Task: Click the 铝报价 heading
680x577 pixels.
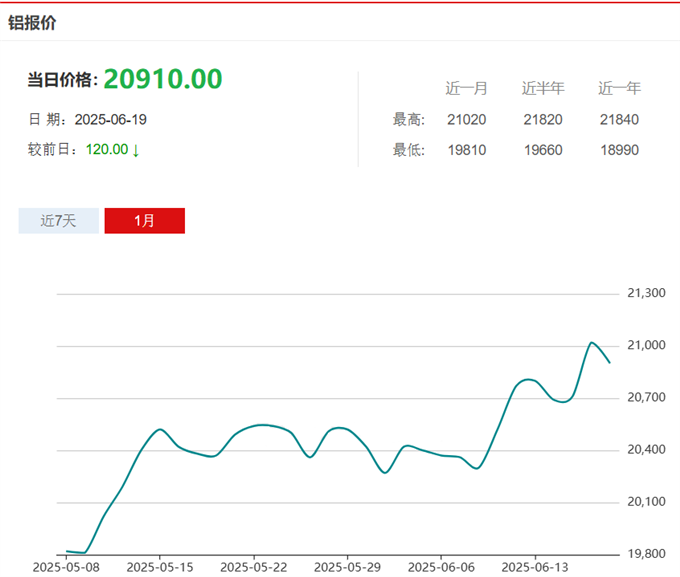Action: click(33, 22)
